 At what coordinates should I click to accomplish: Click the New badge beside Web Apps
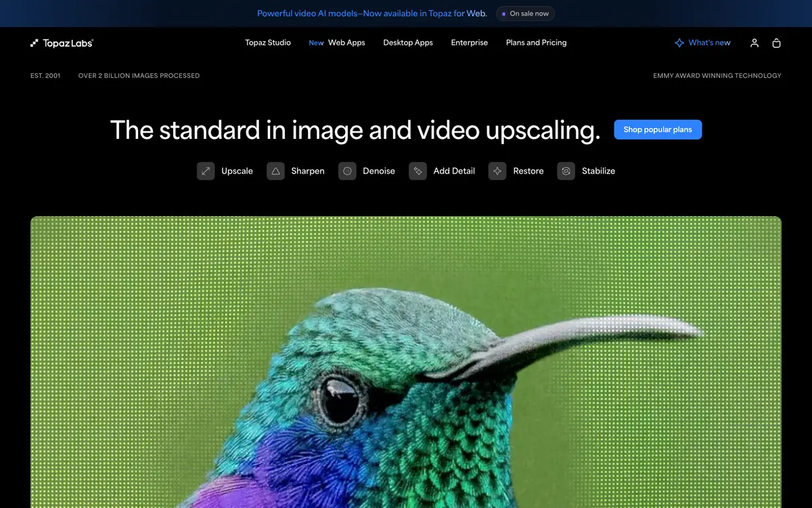point(316,43)
